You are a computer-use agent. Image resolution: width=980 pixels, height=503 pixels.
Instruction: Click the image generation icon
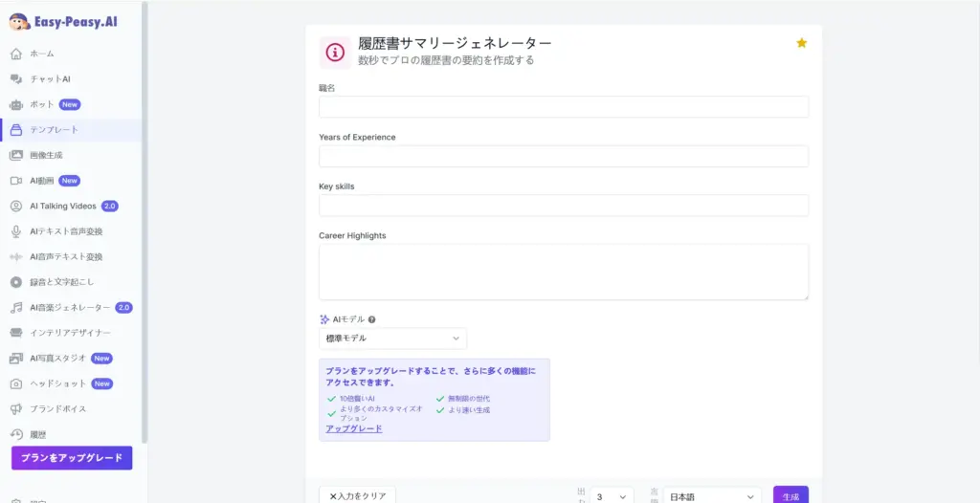15,155
